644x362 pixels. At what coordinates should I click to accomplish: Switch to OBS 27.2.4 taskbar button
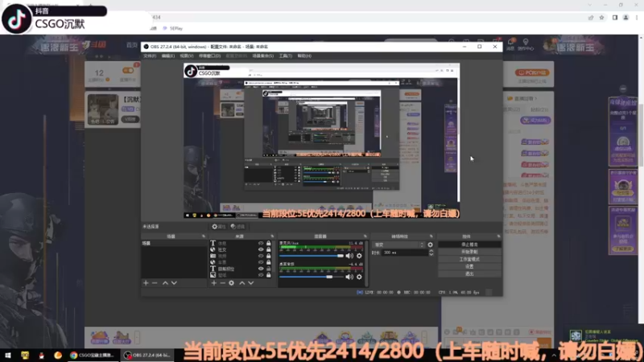(x=147, y=355)
